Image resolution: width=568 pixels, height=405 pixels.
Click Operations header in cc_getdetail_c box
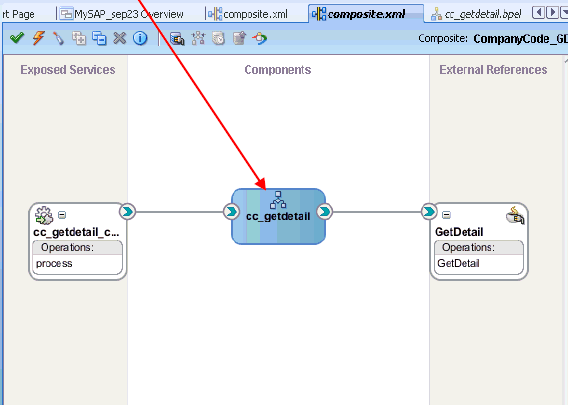coord(78,247)
